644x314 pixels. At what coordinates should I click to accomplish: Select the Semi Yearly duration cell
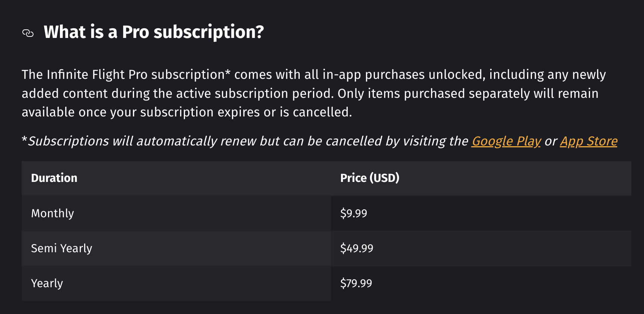pyautogui.click(x=61, y=248)
